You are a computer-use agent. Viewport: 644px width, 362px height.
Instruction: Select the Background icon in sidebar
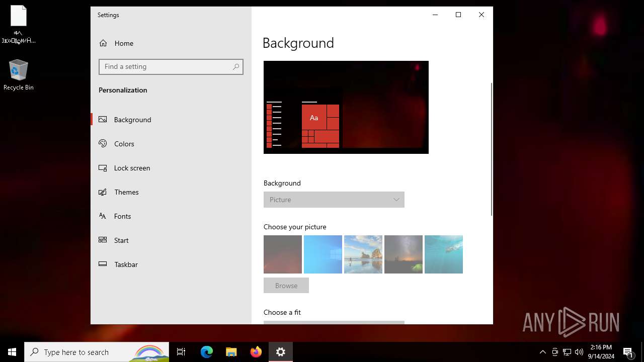point(103,120)
